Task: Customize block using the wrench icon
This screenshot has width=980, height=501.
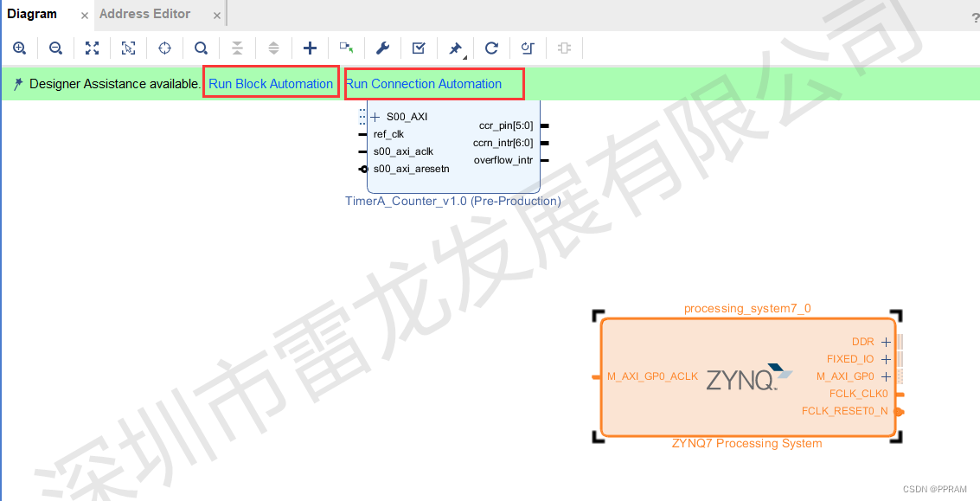Action: tap(382, 48)
